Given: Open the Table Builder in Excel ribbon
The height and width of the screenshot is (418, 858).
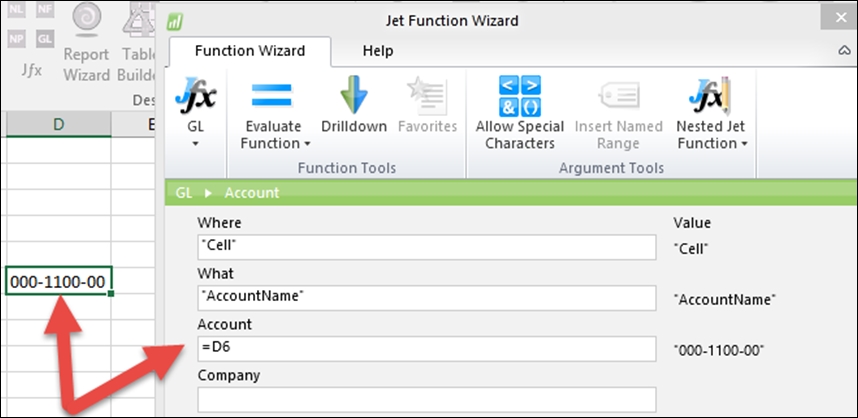Looking at the screenshot, I should point(138,42).
